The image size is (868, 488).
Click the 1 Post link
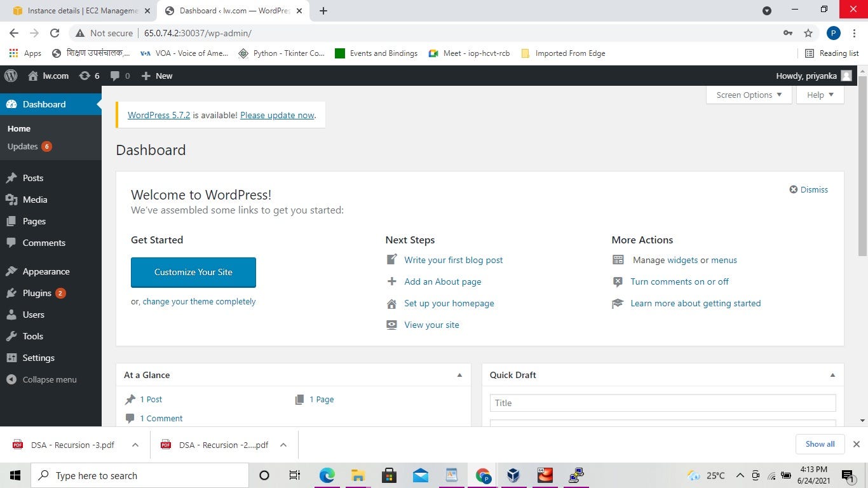151,399
